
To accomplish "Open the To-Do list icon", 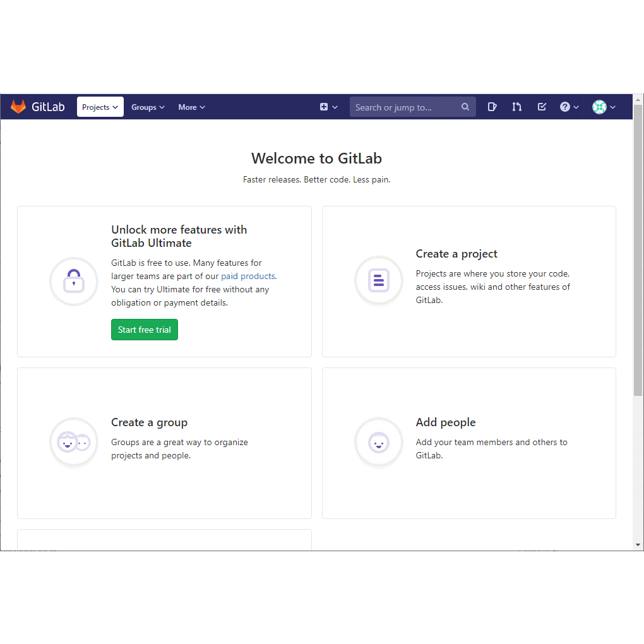I will pos(542,107).
